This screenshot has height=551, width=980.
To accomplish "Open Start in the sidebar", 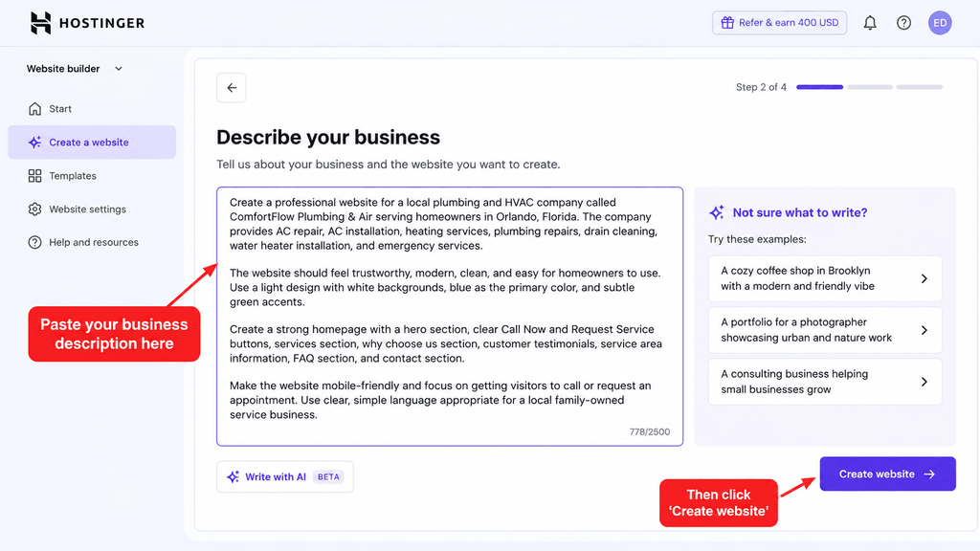I will 92,109.
